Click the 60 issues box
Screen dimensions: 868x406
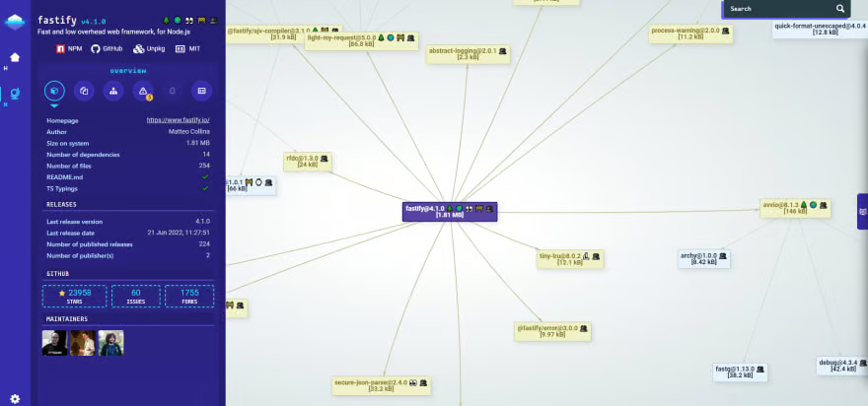pyautogui.click(x=136, y=296)
